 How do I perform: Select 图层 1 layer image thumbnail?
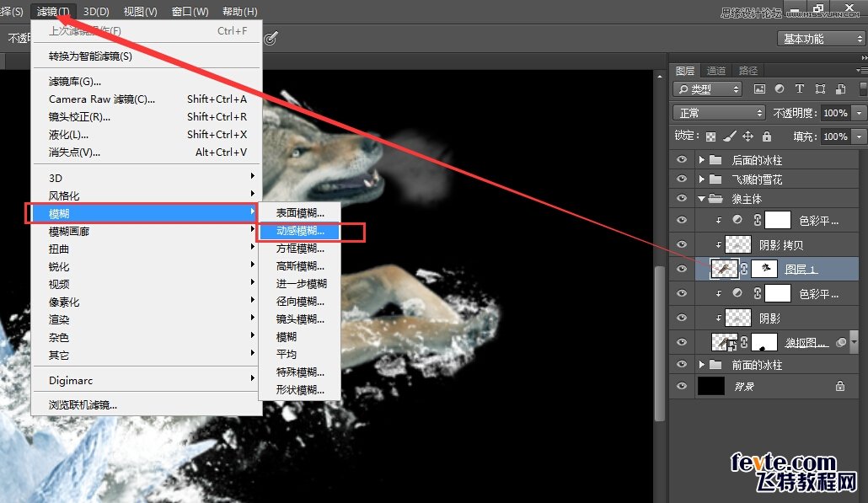click(725, 269)
